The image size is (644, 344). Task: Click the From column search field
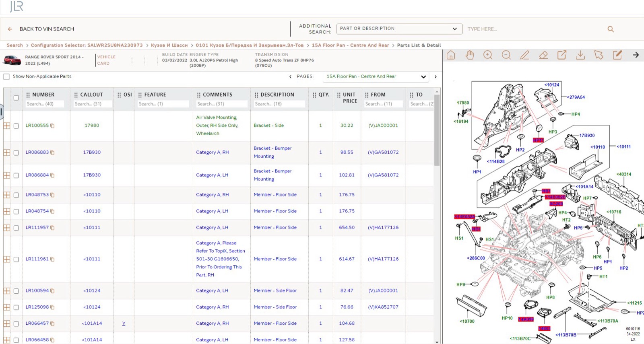[384, 104]
